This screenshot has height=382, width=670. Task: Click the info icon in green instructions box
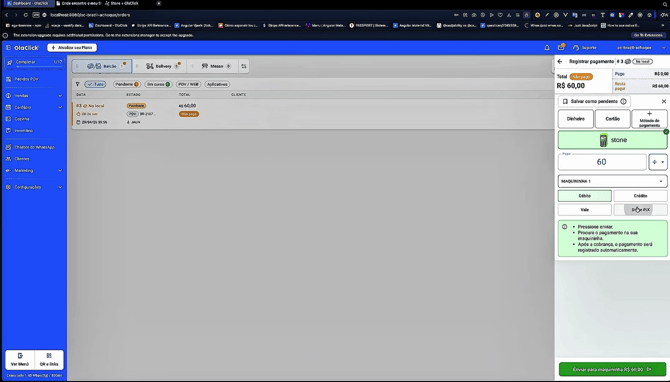pyautogui.click(x=564, y=227)
